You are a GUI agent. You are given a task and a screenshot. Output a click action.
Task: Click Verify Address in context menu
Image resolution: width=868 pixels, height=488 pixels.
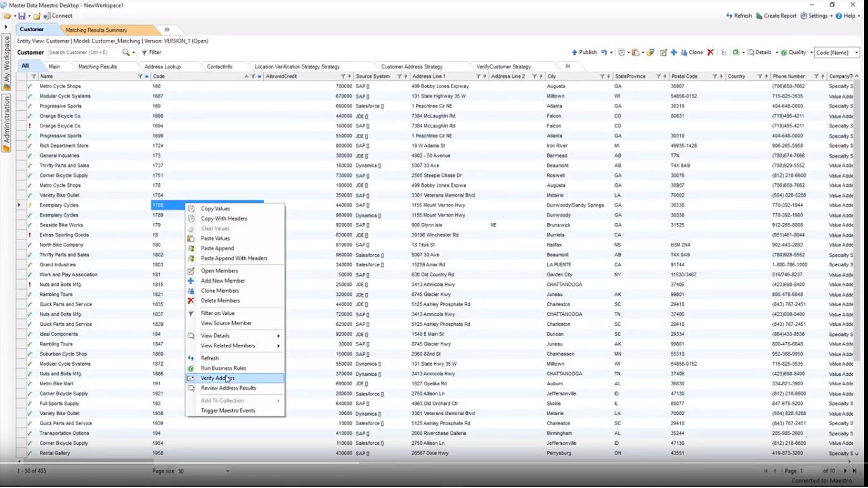click(235, 378)
